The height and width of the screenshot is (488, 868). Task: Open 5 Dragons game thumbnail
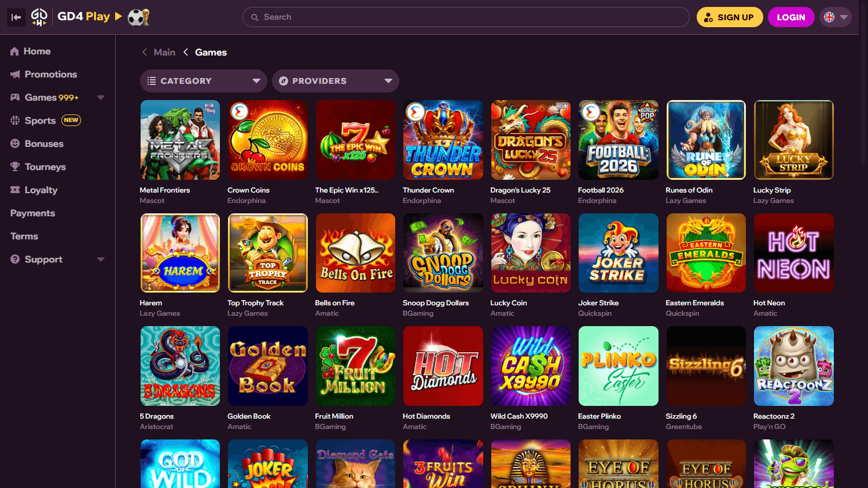tap(180, 366)
